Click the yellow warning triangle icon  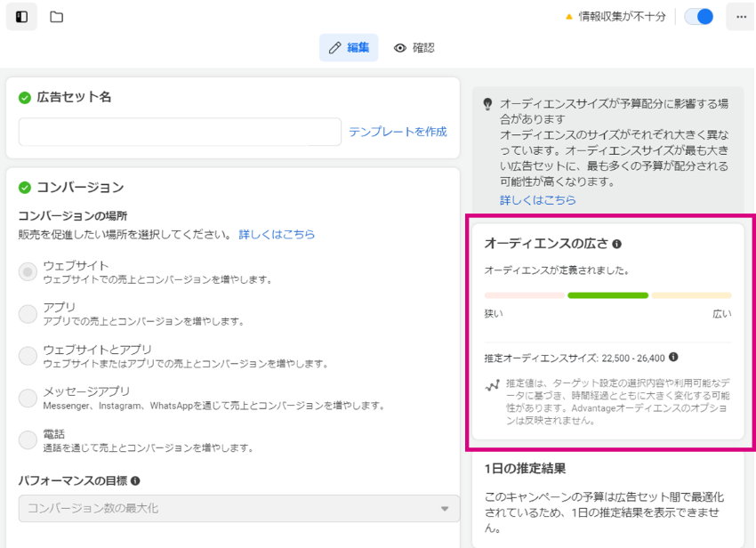click(x=569, y=17)
